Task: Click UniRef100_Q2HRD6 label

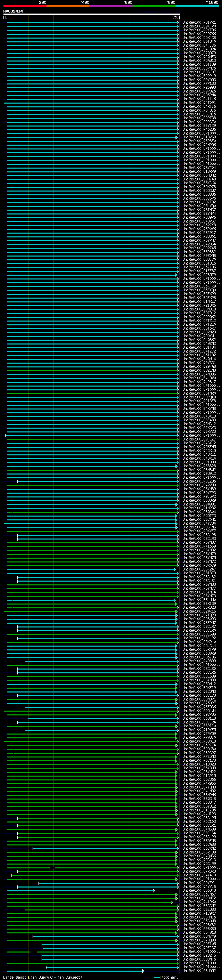Action: coord(199,145)
